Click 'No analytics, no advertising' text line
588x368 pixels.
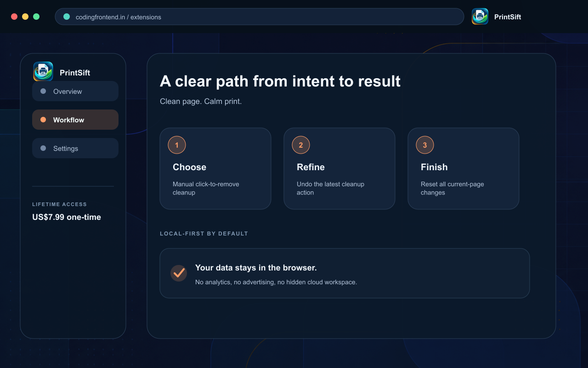click(x=276, y=282)
